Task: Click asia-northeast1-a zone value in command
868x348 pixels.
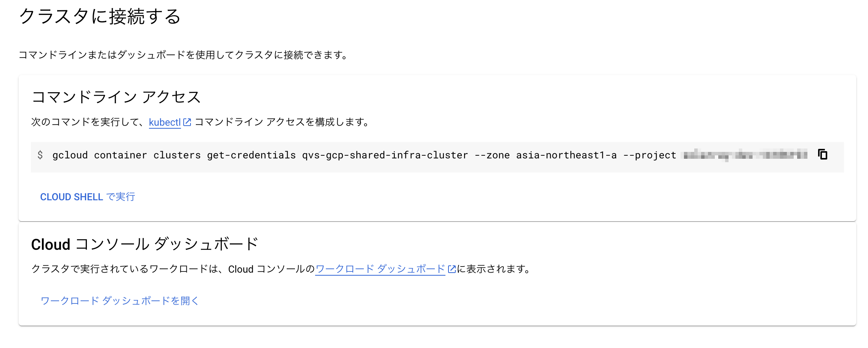Action: pyautogui.click(x=566, y=155)
